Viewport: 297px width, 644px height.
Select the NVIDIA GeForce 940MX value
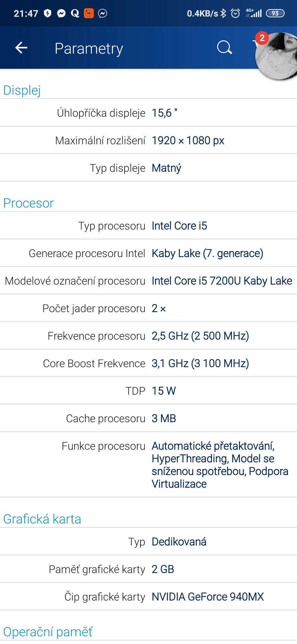(x=208, y=597)
